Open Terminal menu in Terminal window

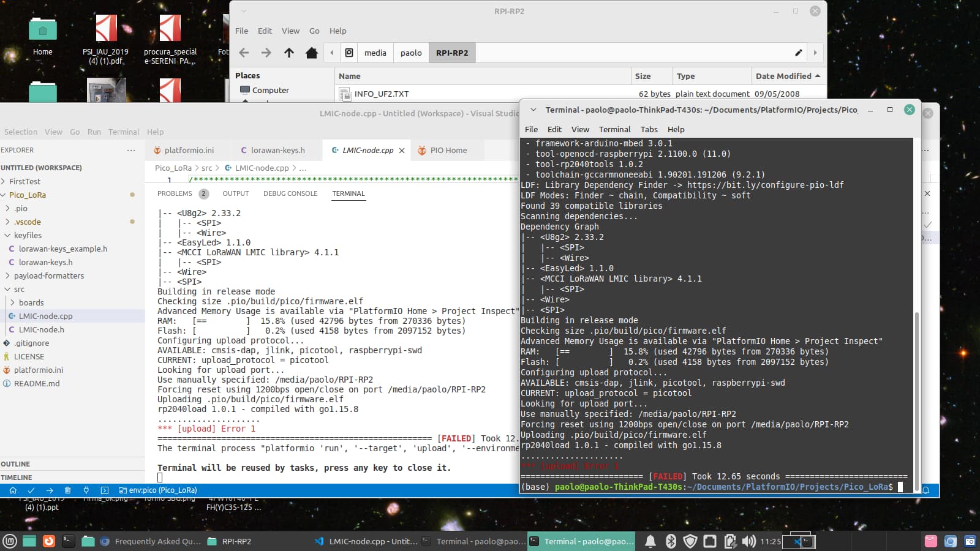pos(615,129)
